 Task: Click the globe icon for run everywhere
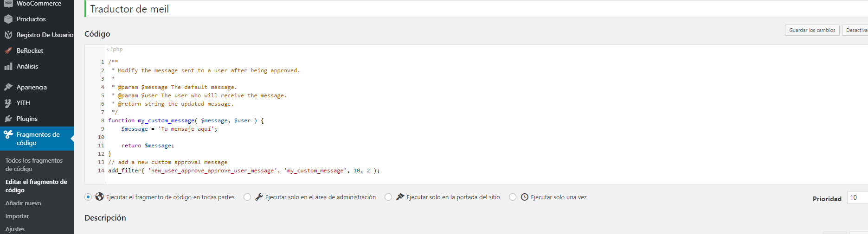point(99,197)
